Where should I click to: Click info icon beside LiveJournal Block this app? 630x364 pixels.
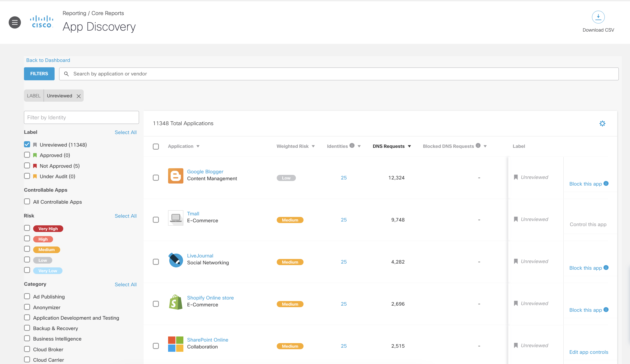606,268
